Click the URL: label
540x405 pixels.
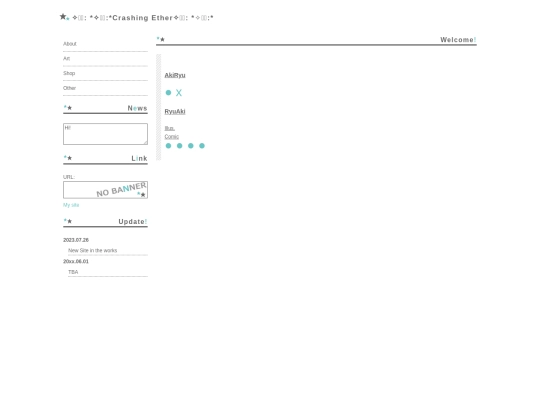click(x=69, y=177)
